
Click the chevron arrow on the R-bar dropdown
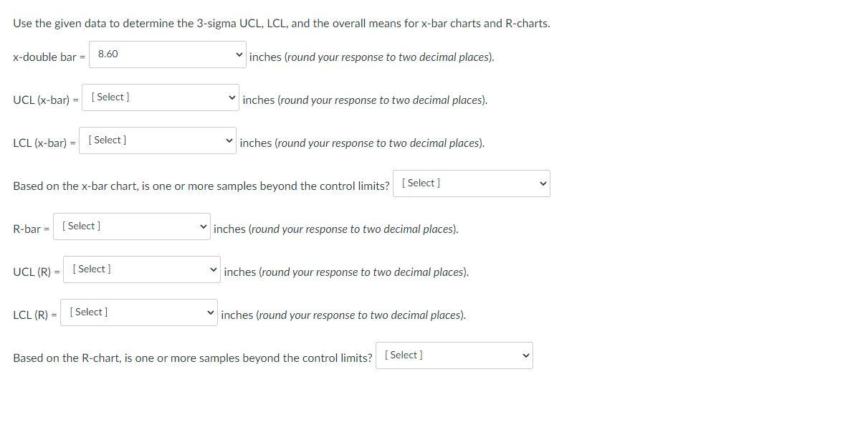point(203,226)
